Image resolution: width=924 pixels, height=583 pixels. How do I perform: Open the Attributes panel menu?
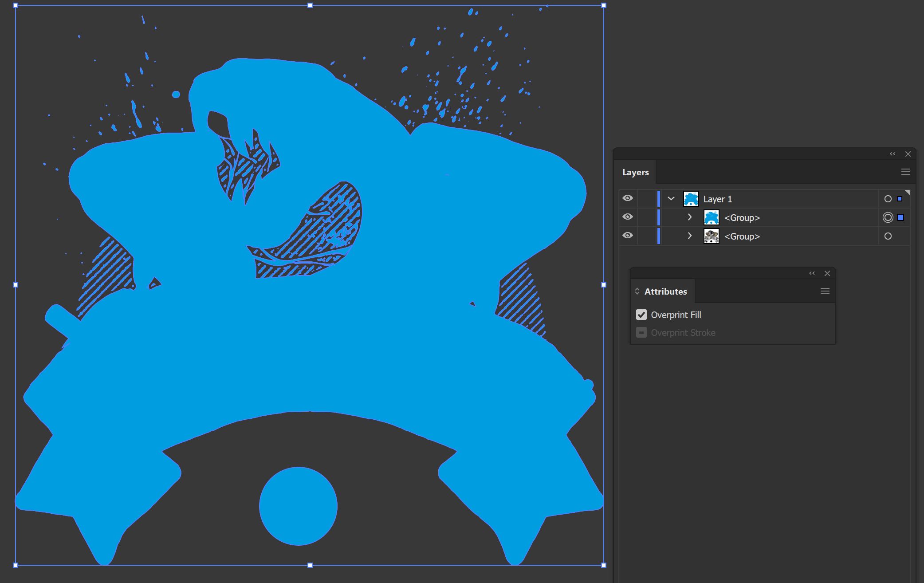[x=825, y=291]
